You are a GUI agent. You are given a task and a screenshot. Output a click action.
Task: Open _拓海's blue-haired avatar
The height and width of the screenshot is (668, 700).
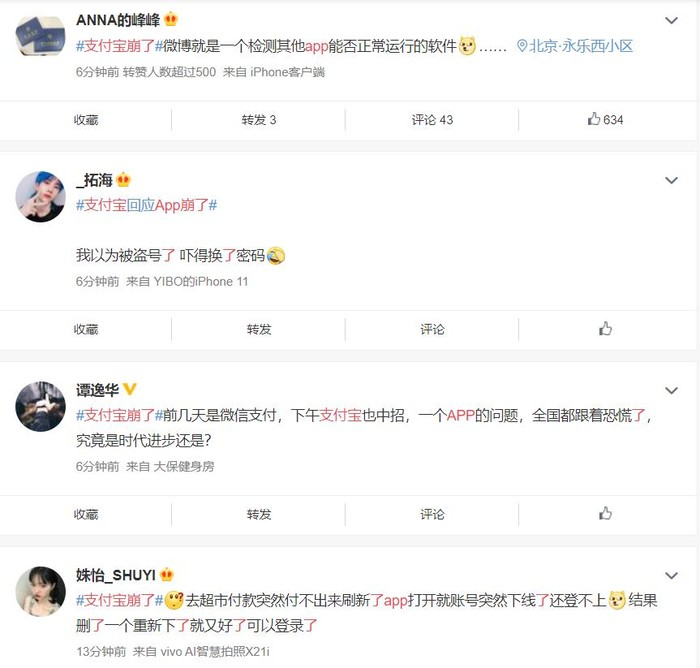40,196
